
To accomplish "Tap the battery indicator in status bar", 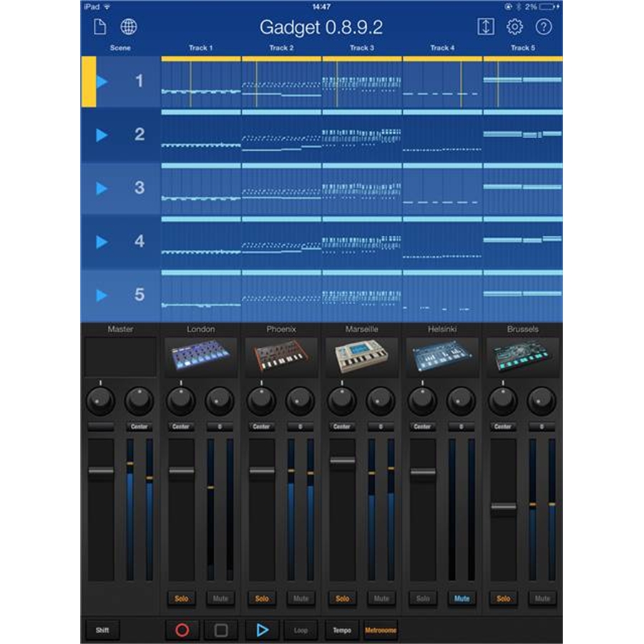I will [x=547, y=7].
